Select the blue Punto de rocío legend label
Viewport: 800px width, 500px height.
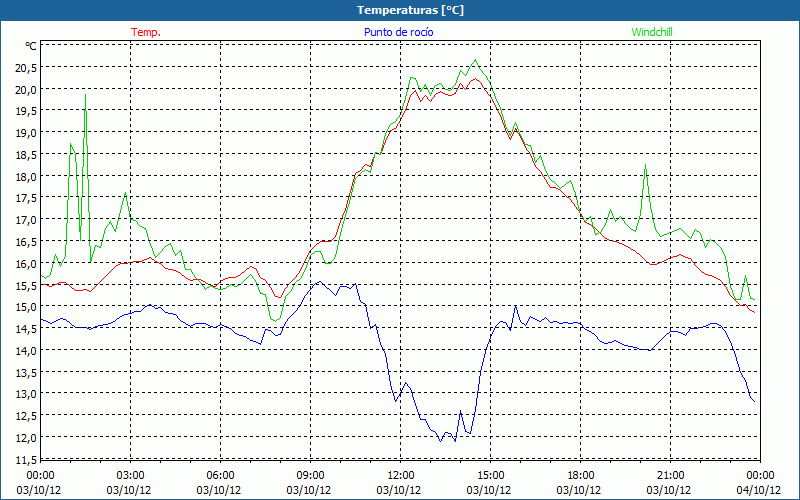click(398, 32)
